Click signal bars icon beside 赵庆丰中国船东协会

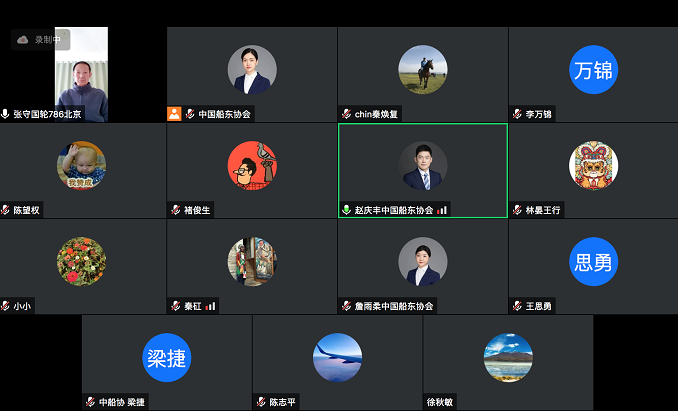pyautogui.click(x=442, y=210)
